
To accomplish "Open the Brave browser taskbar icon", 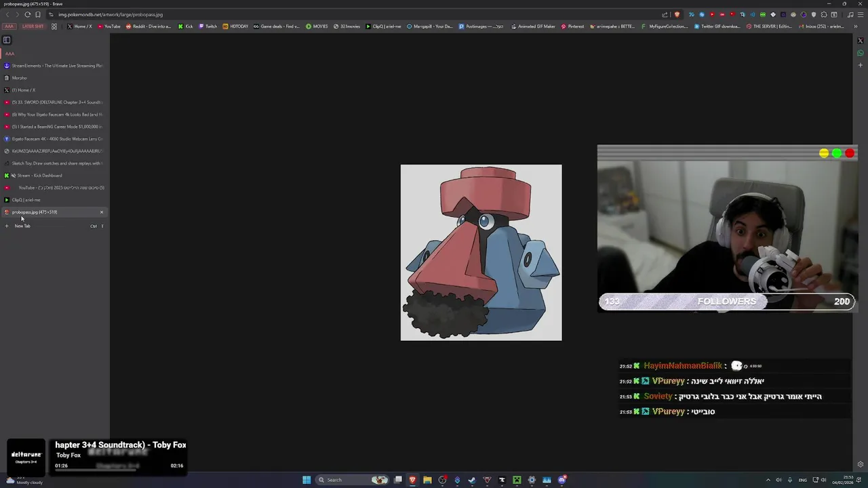I will (412, 480).
